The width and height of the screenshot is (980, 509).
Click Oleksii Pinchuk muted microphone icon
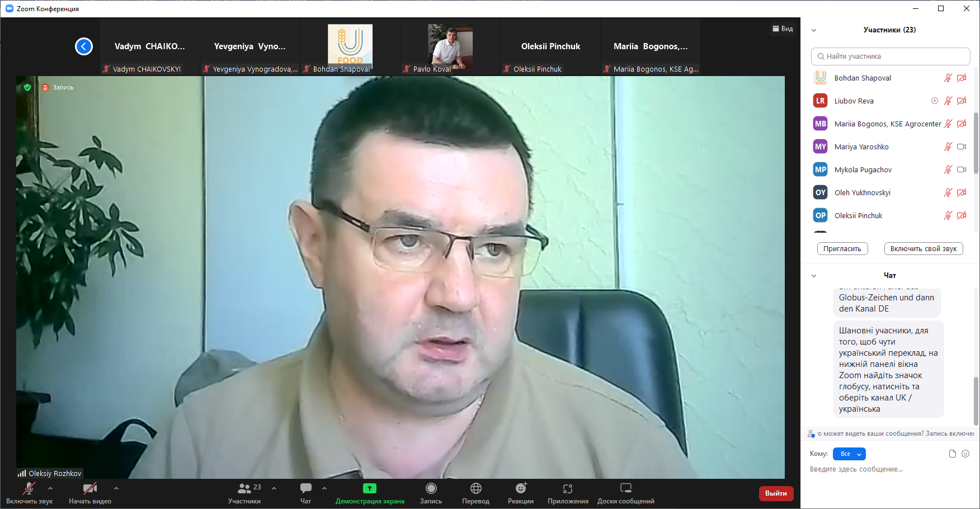(x=948, y=216)
